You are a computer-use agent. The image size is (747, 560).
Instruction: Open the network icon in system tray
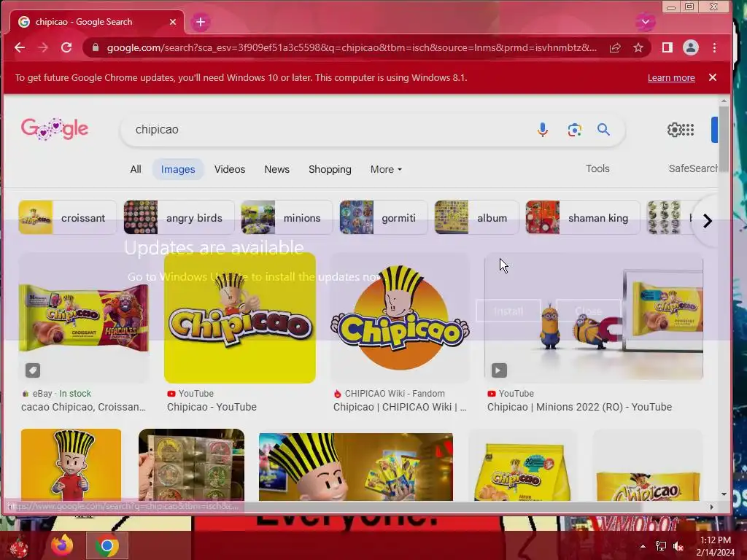tap(661, 546)
